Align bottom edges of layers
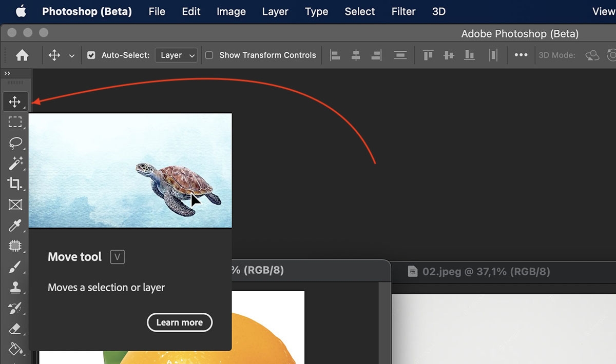The height and width of the screenshot is (364, 616). point(469,55)
